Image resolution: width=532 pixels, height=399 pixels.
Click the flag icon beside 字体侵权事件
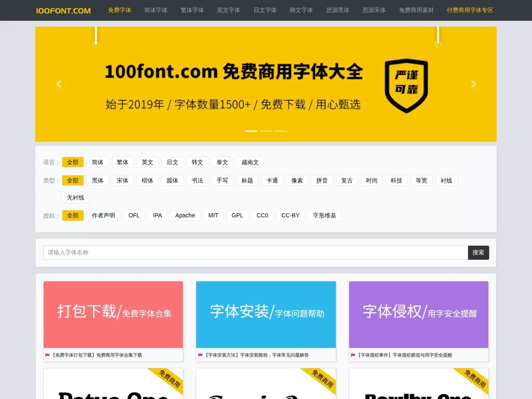click(353, 355)
